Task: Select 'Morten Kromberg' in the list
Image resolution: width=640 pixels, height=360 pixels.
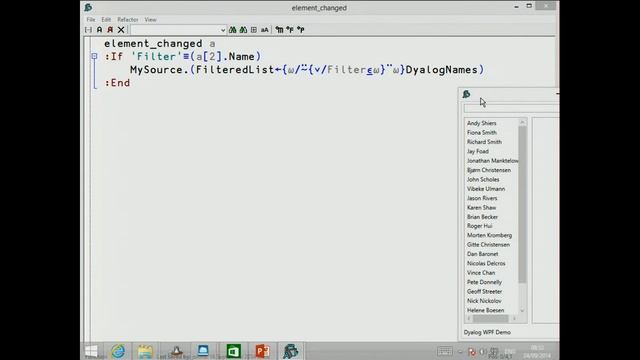Action: tap(489, 236)
